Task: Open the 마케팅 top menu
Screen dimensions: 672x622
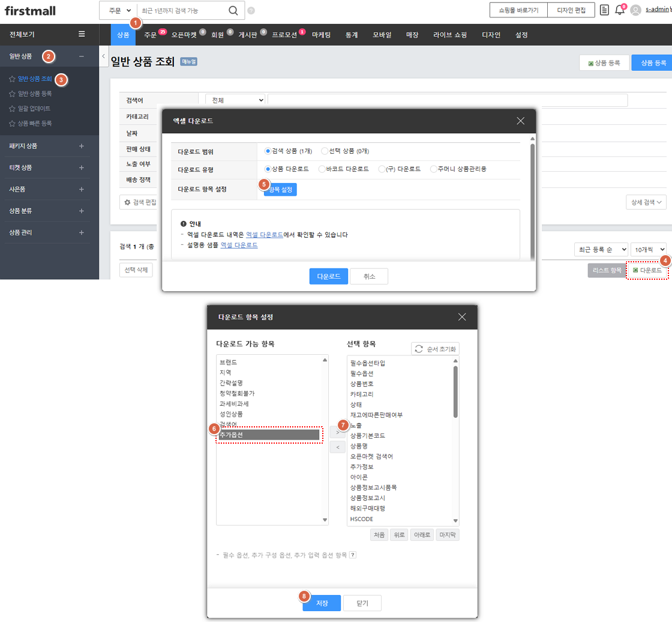Action: tap(321, 35)
